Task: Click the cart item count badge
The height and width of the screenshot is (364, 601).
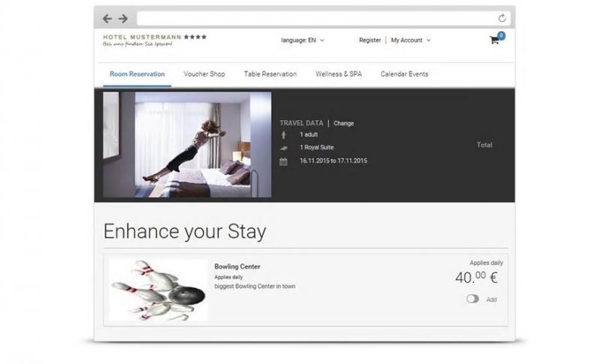Action: [501, 35]
